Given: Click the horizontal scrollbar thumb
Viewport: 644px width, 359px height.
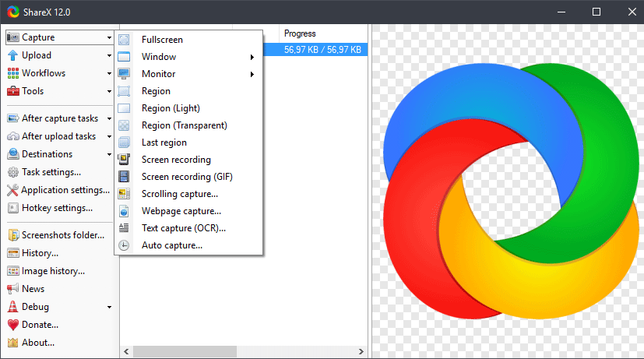Looking at the screenshot, I should pos(185,352).
